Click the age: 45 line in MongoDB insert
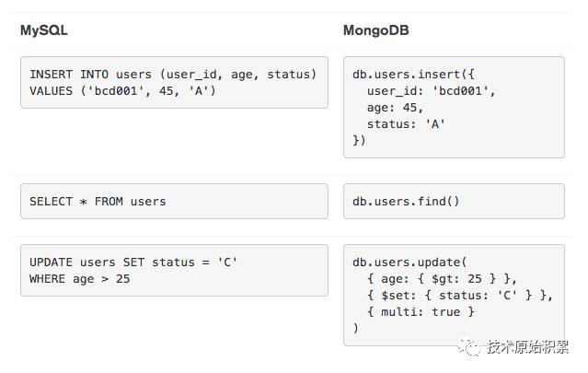The image size is (588, 373). (396, 107)
